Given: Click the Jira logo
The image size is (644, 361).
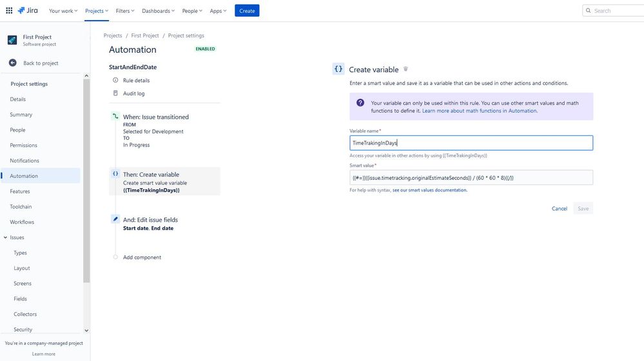Looking at the screenshot, I should pos(28,11).
